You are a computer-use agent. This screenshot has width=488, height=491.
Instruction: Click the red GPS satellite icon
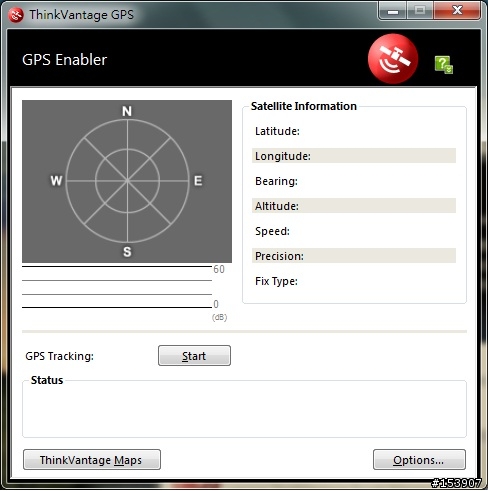[393, 58]
